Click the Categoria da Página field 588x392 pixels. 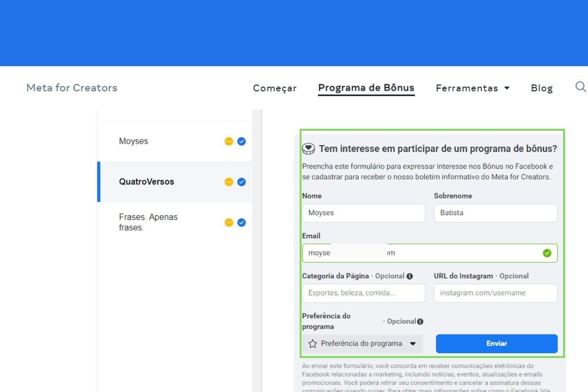click(x=364, y=293)
